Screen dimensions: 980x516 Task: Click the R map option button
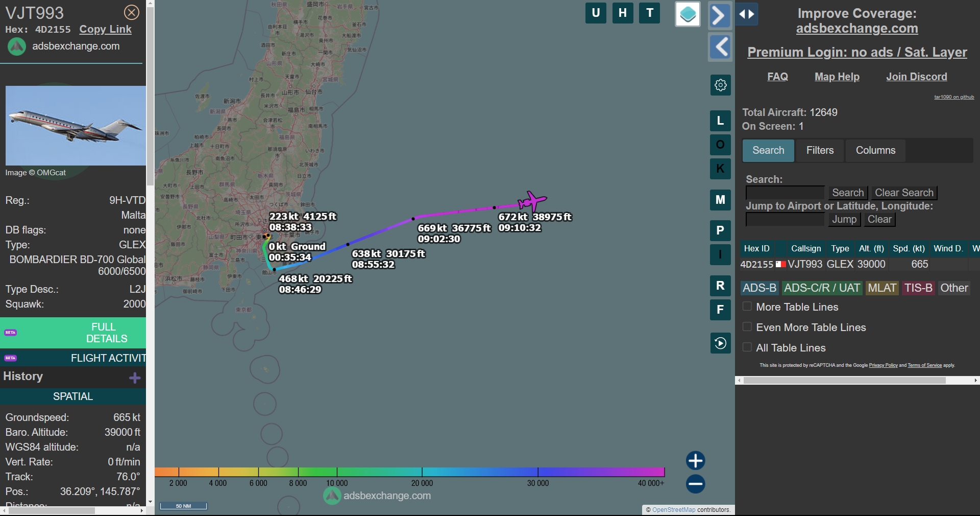pos(720,286)
